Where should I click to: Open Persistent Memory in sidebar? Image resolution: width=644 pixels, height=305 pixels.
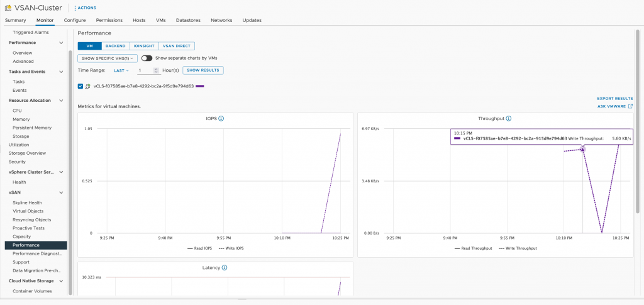(x=32, y=128)
